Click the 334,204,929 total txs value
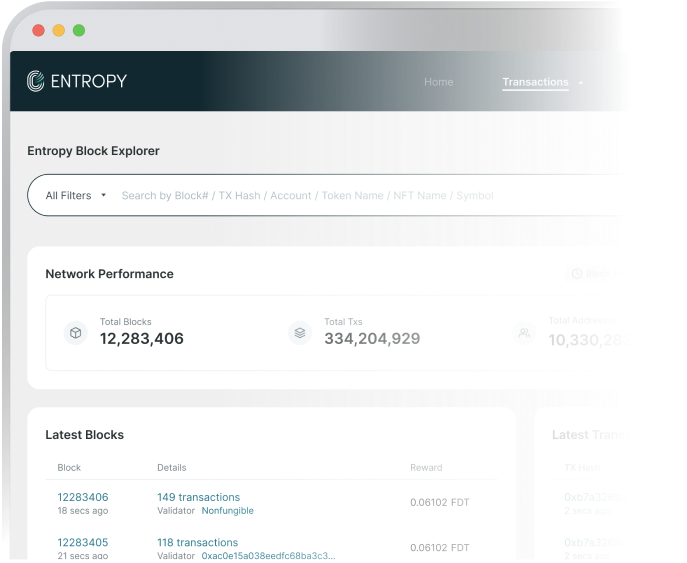The height and width of the screenshot is (563, 687). click(372, 339)
